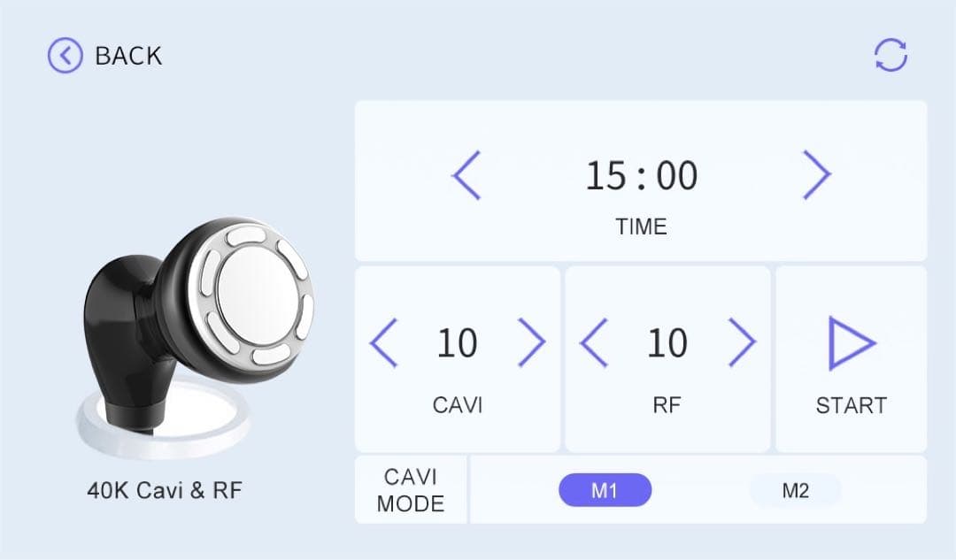Screen dimensions: 956x560
Task: Lower CAVI intensity with left arrow
Action: click(383, 343)
